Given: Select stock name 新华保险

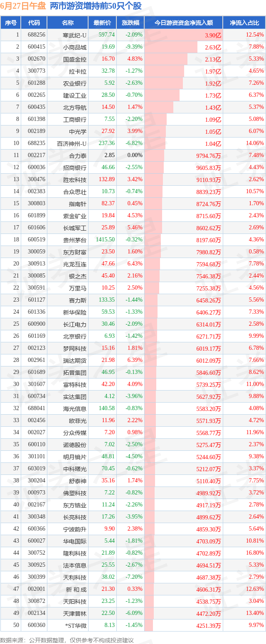Looking at the screenshot, I should coord(75,312).
